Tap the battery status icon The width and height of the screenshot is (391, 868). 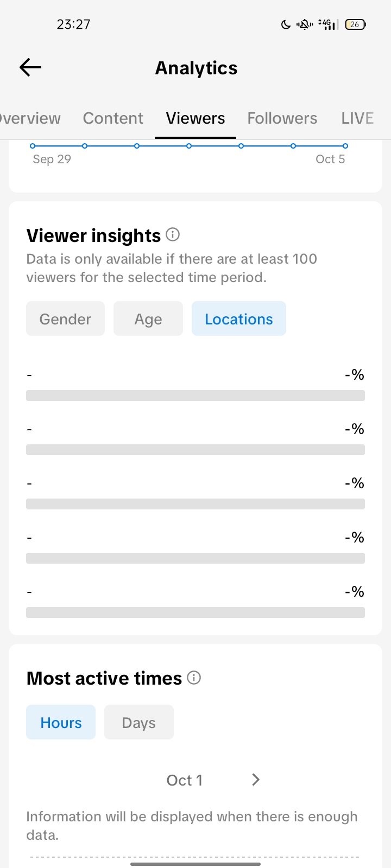point(355,24)
